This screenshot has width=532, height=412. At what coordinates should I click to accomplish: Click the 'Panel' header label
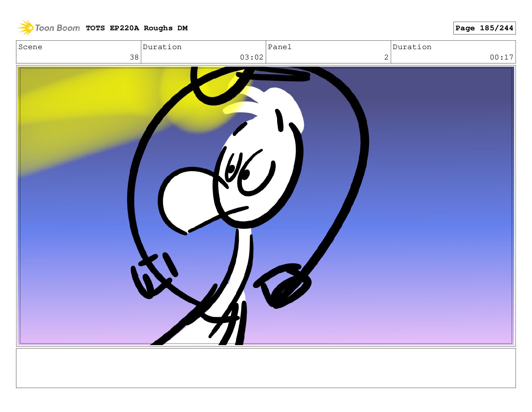click(x=279, y=47)
